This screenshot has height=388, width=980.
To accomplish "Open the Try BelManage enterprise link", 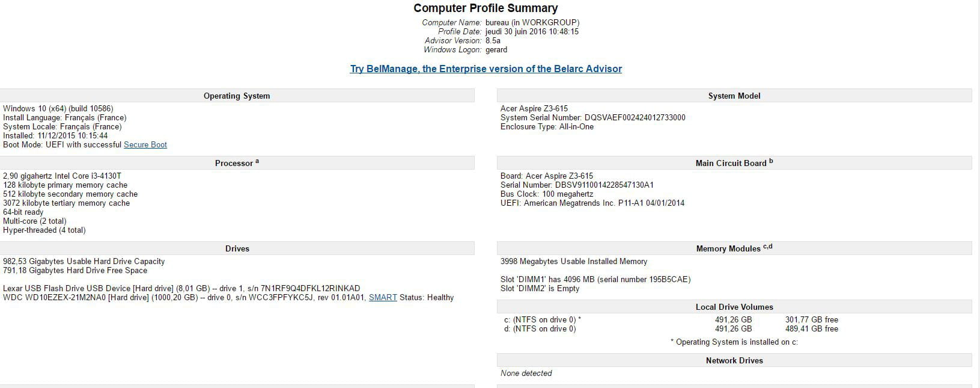I will click(x=485, y=69).
